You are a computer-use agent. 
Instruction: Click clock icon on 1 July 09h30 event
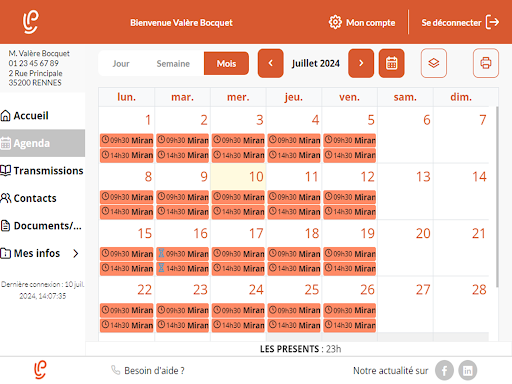click(105, 139)
